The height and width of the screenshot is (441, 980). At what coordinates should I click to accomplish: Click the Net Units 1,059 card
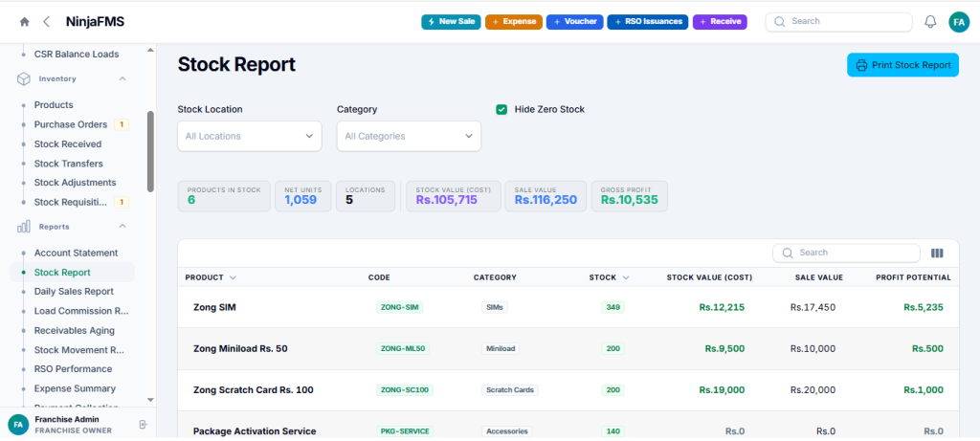click(303, 196)
